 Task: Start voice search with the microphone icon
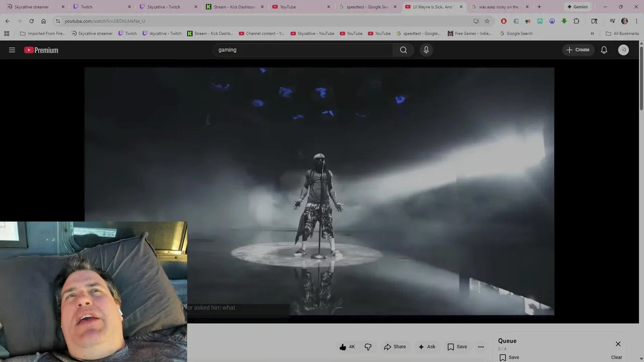[426, 50]
